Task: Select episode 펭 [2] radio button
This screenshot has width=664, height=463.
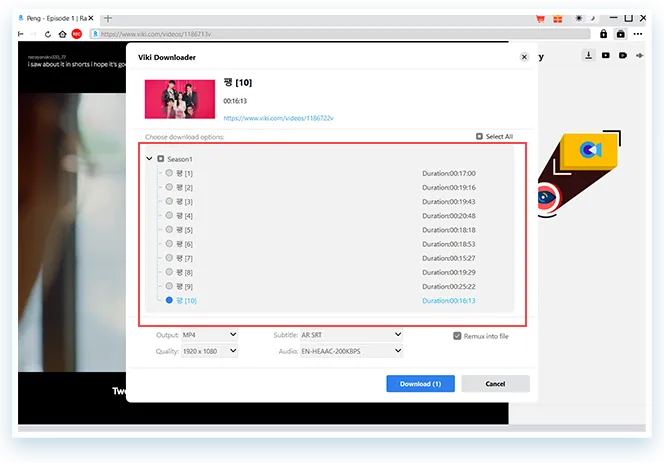Action: [x=169, y=187]
